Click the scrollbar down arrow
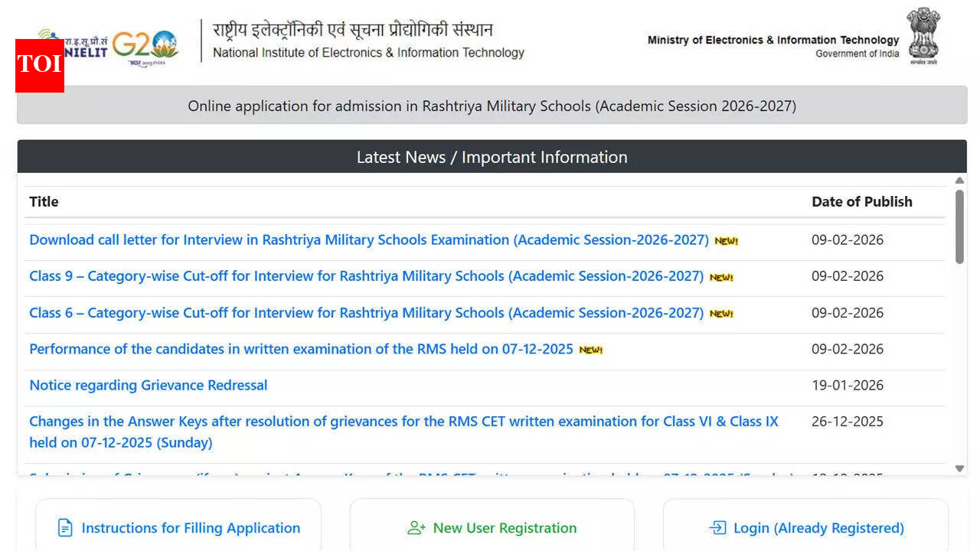The height and width of the screenshot is (551, 980). (x=958, y=468)
